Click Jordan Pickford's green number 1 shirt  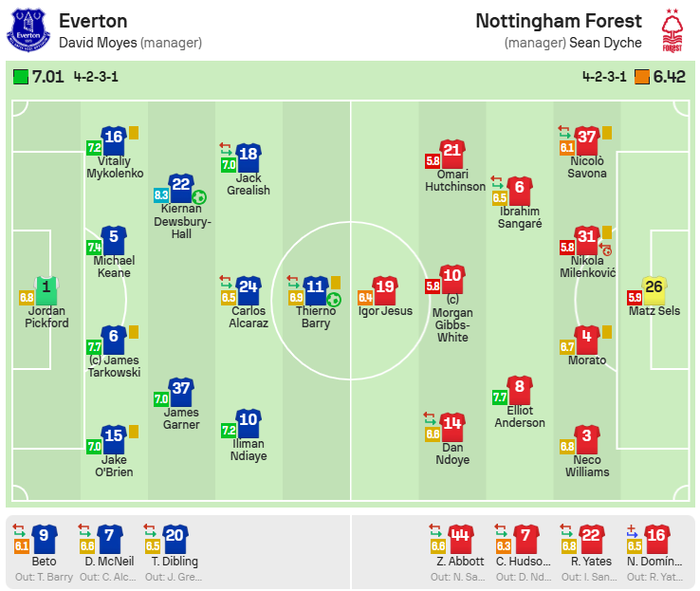46,288
